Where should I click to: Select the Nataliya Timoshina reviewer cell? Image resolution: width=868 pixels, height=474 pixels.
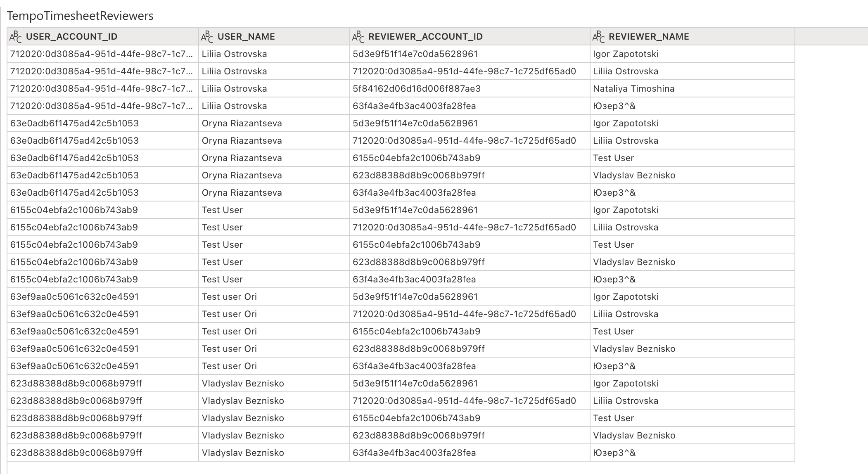point(633,88)
